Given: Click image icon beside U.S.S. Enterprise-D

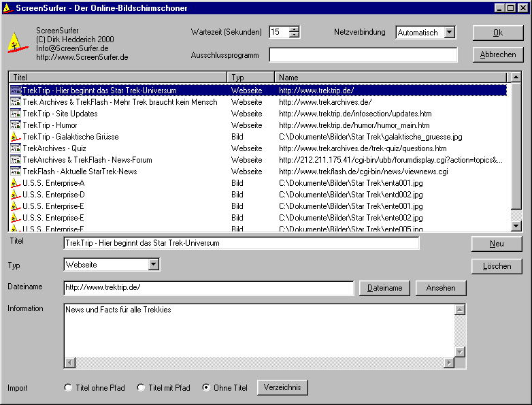Looking at the screenshot, I should (16, 195).
